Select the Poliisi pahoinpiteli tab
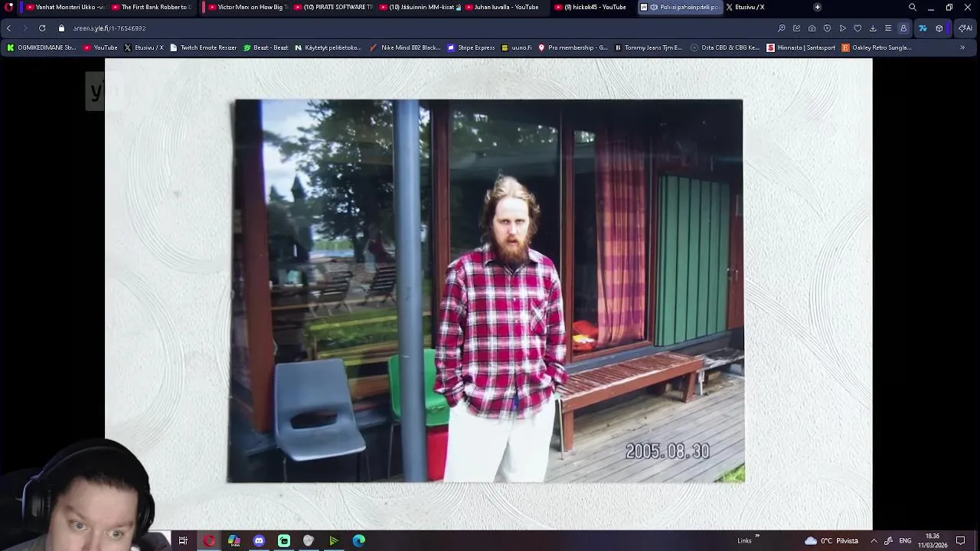Screen dimensions: 980x551 pos(680,7)
